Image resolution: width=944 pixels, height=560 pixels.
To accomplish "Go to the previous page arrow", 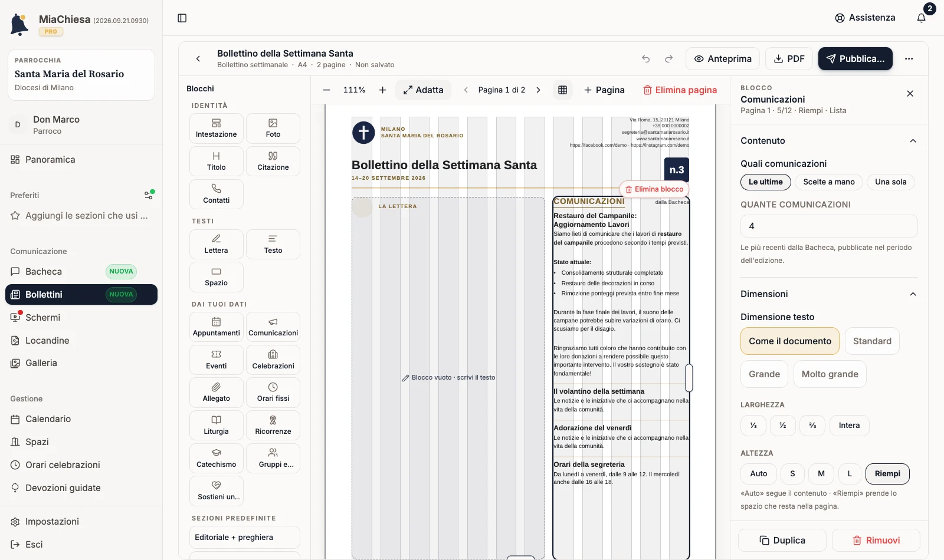I will pos(466,90).
